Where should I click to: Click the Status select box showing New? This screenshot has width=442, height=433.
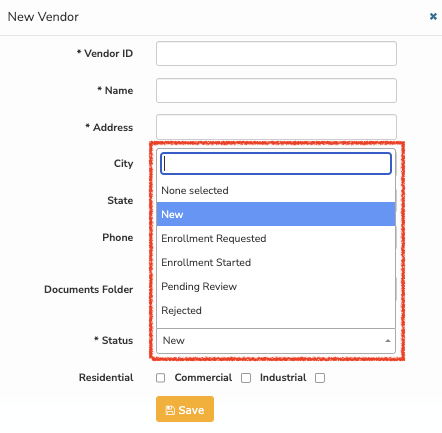pos(276,341)
